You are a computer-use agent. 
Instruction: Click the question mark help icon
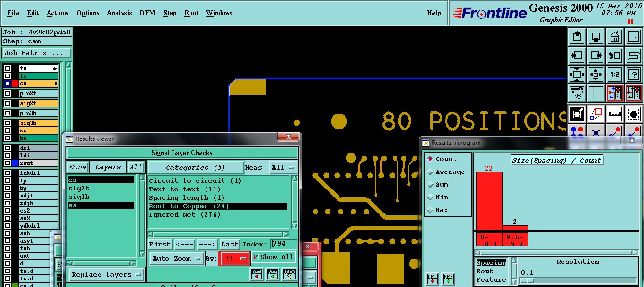[x=633, y=74]
